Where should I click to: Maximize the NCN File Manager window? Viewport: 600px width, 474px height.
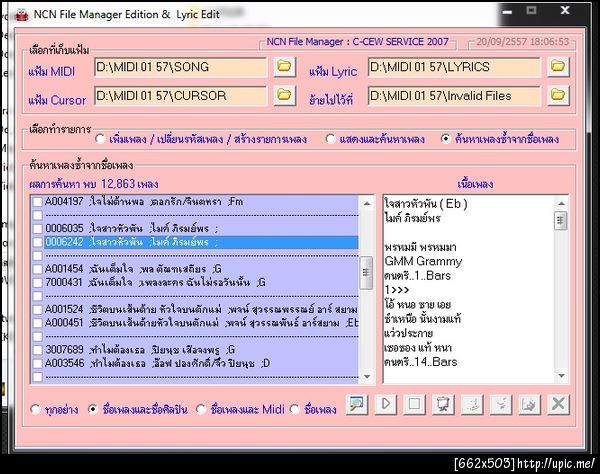(x=531, y=11)
